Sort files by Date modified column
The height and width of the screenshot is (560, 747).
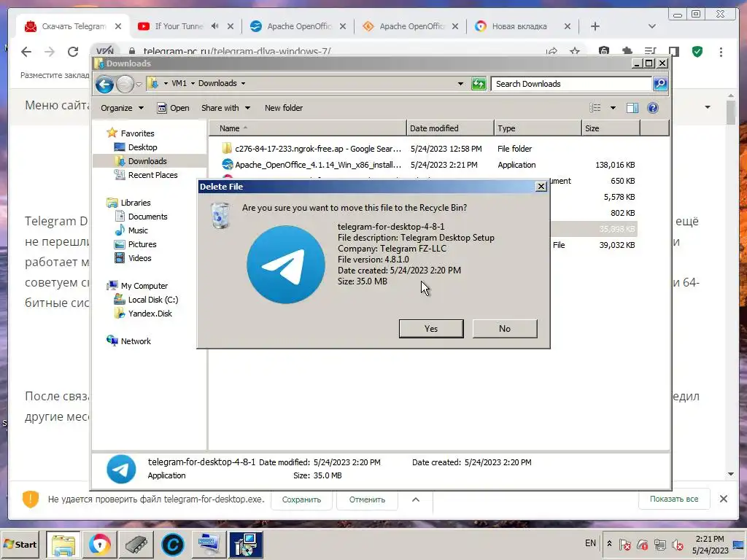(450, 128)
